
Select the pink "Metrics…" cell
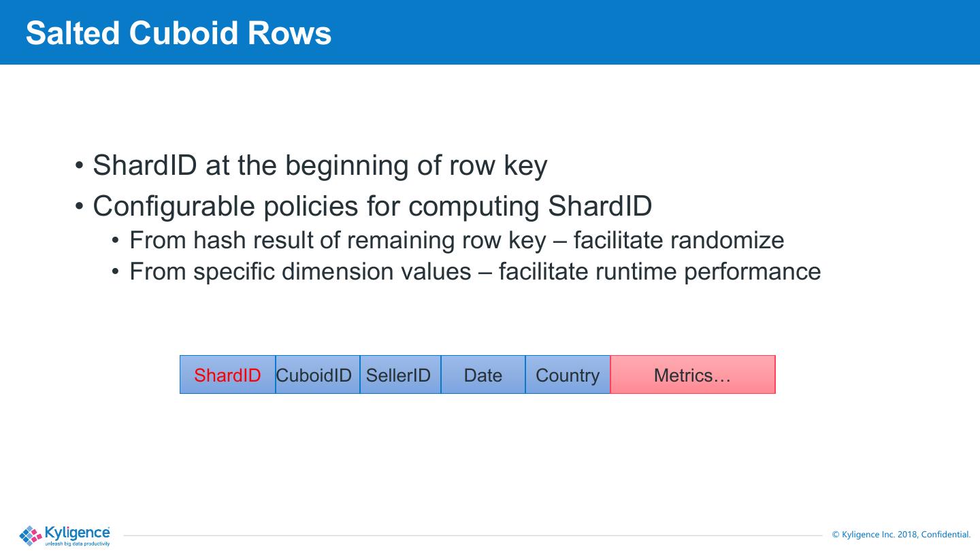point(692,375)
